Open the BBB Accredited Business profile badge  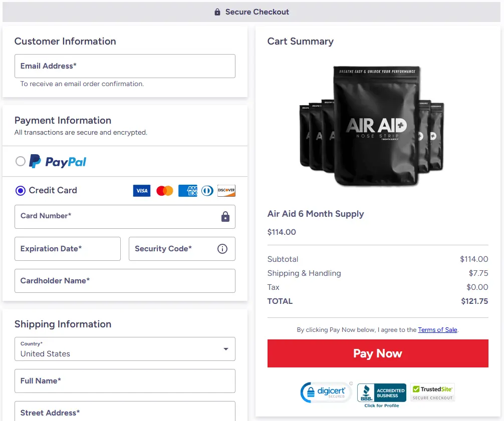point(382,395)
